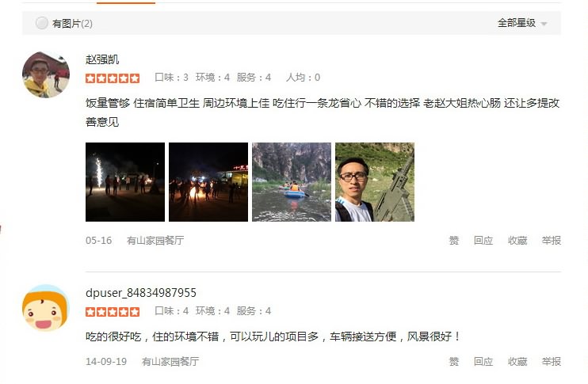This screenshot has height=384, width=588.
Task: Open 有山家园餐厅 link under the 14-09-19 review
Action: [170, 362]
